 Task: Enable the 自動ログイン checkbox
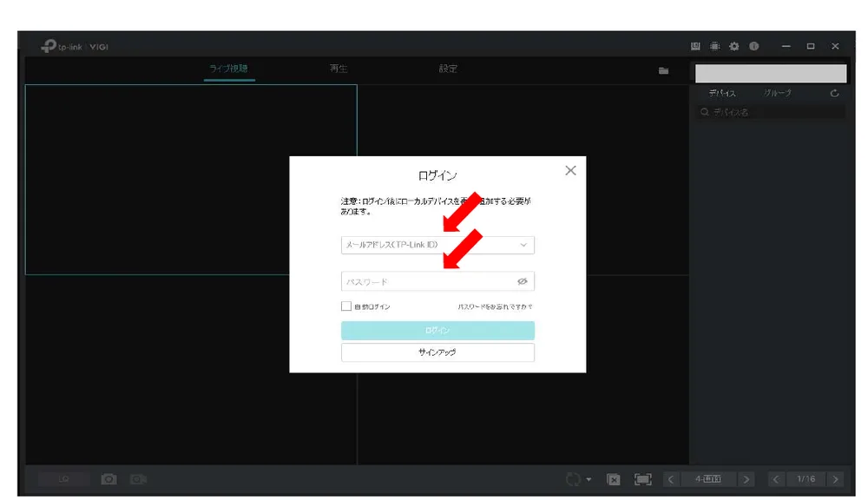point(346,306)
